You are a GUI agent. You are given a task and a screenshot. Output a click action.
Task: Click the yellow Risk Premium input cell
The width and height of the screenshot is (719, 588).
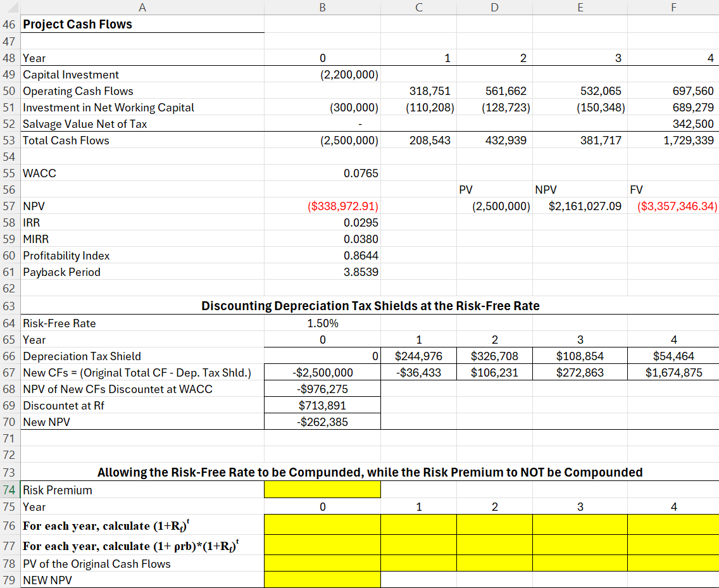322,489
